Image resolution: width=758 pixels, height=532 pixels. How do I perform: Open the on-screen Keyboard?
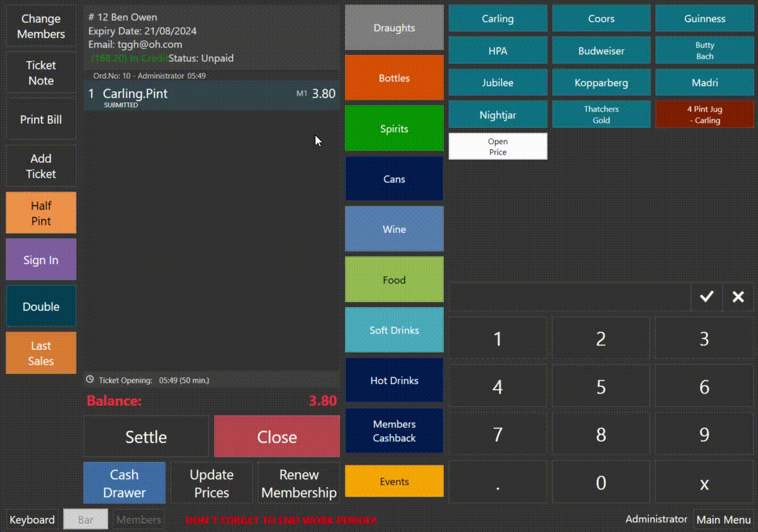point(32,520)
